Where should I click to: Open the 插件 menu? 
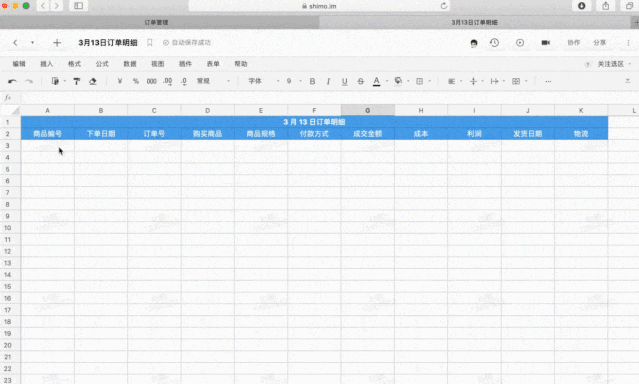pos(185,64)
